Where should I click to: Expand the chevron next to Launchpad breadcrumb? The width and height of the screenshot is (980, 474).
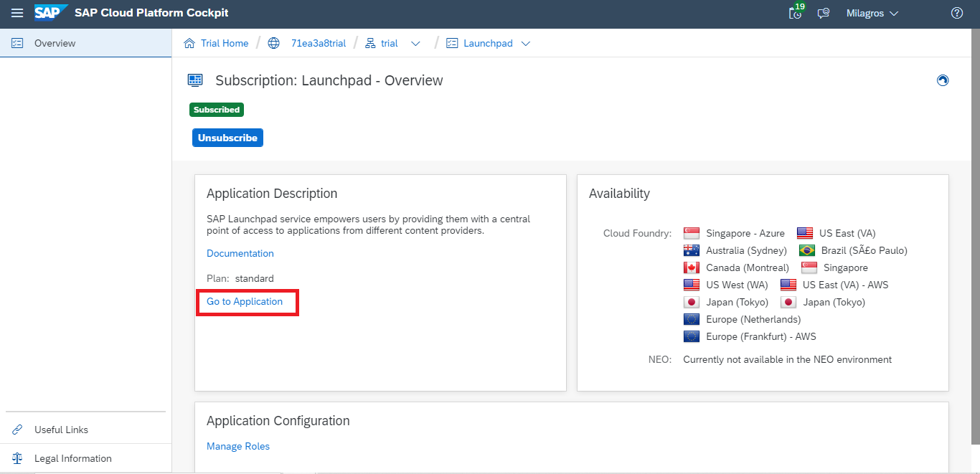(526, 44)
